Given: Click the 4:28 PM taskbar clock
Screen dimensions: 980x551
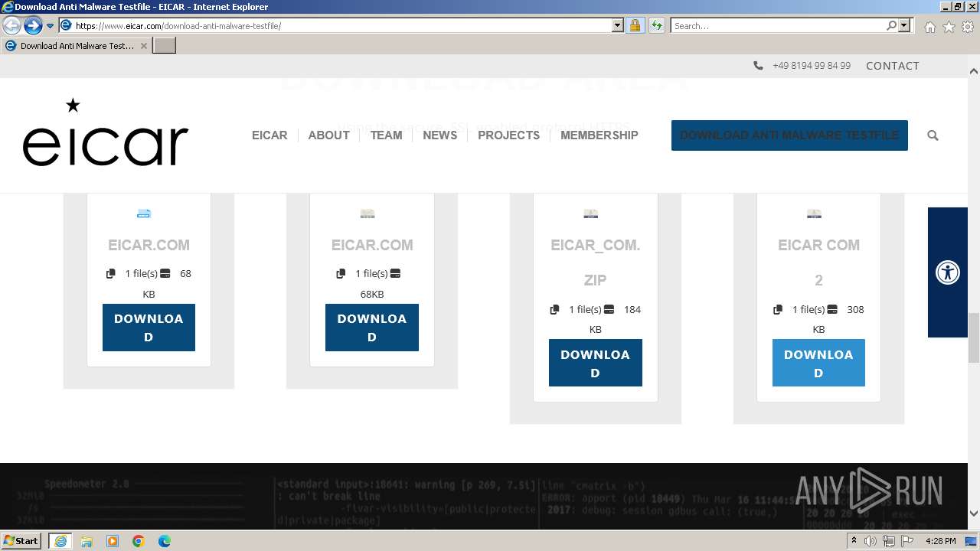Looking at the screenshot, I should pos(940,541).
